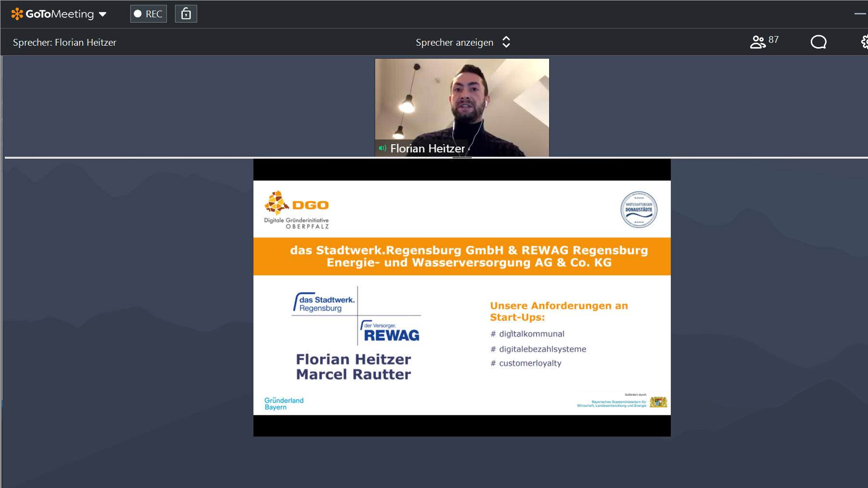Click the Donaustädte round badge on slide
The height and width of the screenshot is (488, 868).
coord(639,210)
